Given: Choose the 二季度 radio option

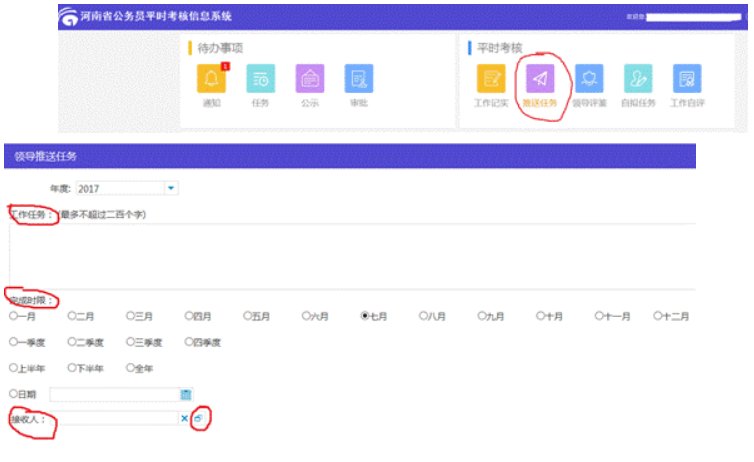Looking at the screenshot, I should tap(72, 342).
